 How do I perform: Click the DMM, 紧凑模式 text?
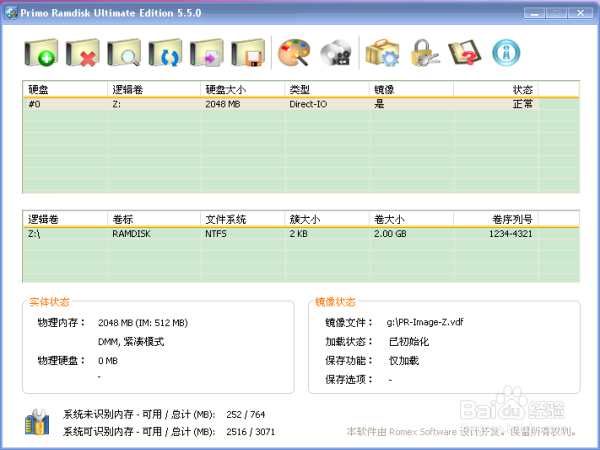[x=131, y=341]
